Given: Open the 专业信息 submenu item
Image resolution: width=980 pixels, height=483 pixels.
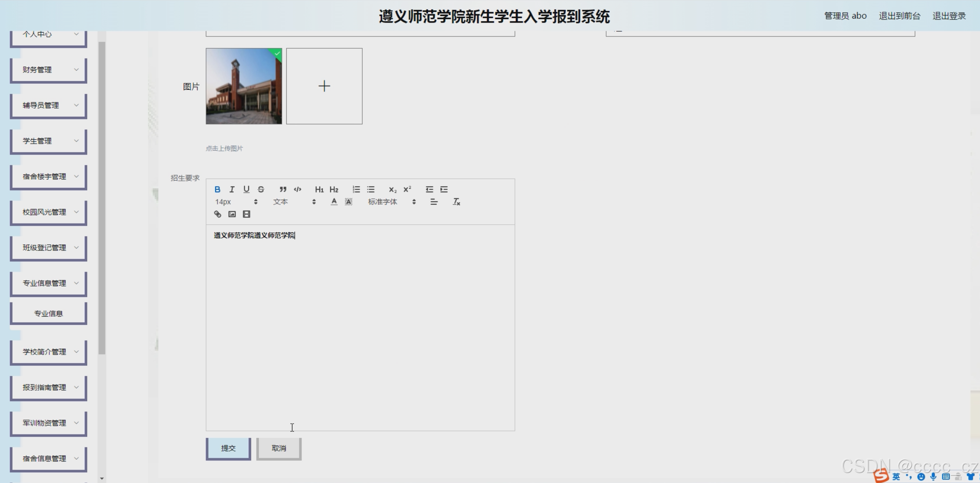Looking at the screenshot, I should pyautogui.click(x=49, y=313).
